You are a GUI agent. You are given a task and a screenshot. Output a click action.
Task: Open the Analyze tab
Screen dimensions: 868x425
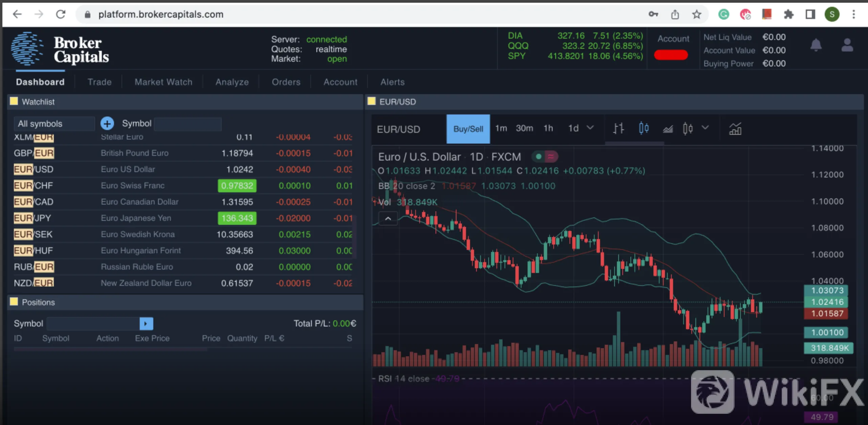click(x=232, y=82)
